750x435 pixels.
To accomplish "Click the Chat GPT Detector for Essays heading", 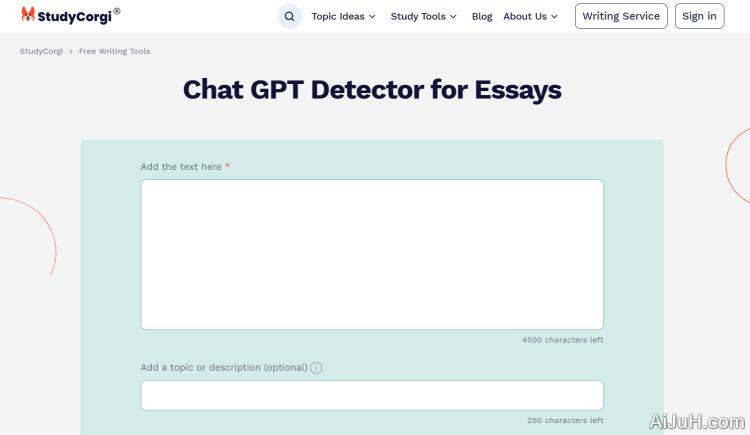I will [372, 89].
